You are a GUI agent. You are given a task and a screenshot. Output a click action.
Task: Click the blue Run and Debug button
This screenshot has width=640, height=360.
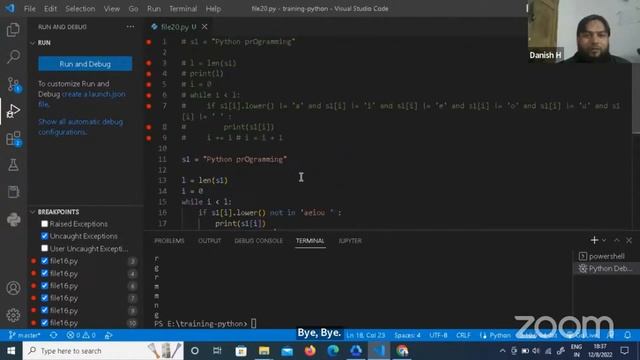(x=85, y=64)
